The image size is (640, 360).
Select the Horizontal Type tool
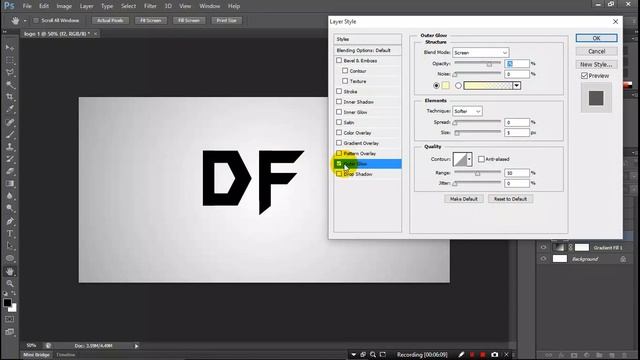[x=10, y=233]
